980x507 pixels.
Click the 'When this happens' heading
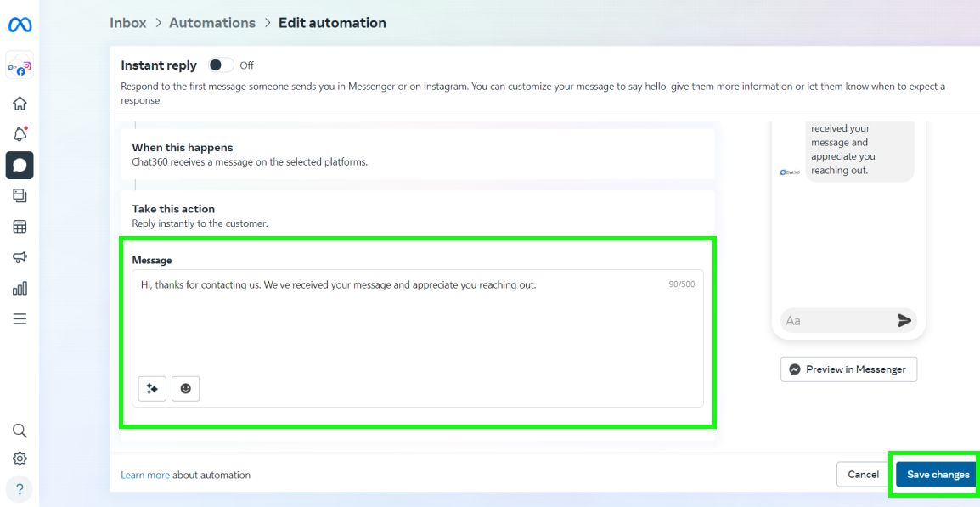pos(182,148)
